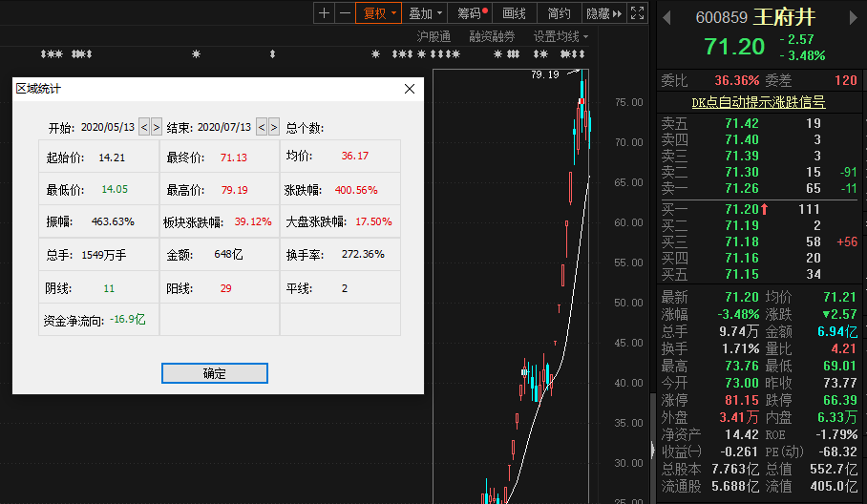Screen dimensions: 867x504
Task: Click stock name 王府井
Action: [x=784, y=17]
